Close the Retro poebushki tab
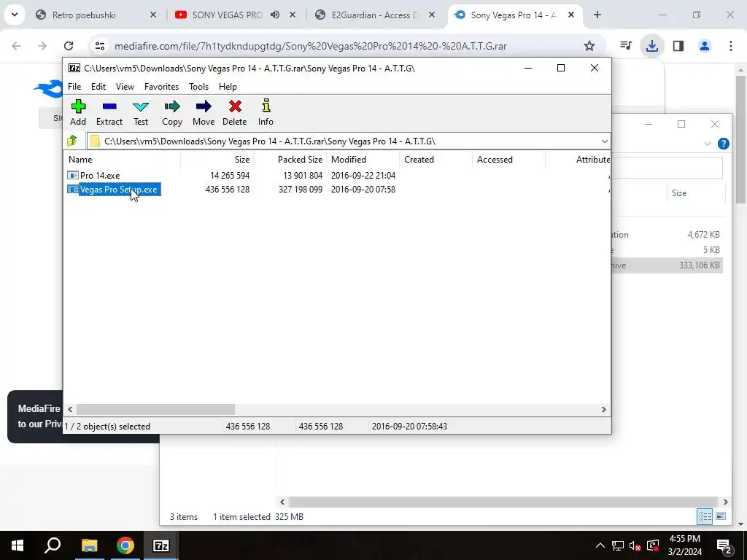Viewport: 747px width, 560px height. [153, 15]
